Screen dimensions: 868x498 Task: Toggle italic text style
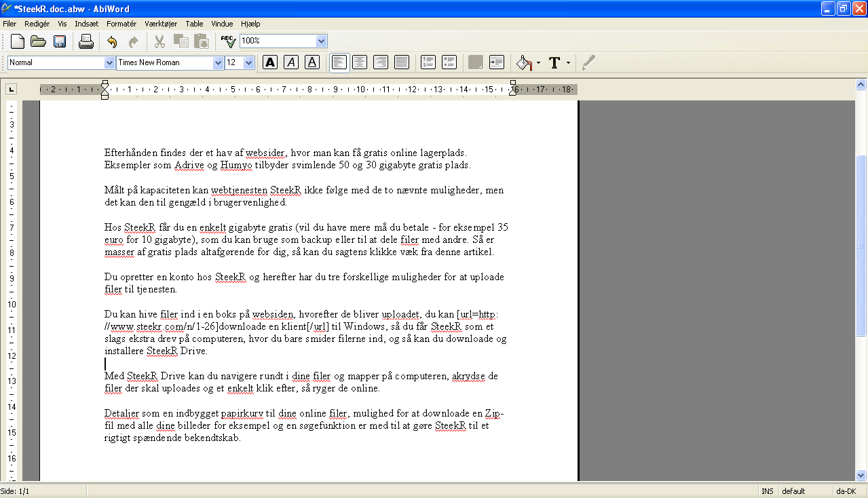(291, 62)
